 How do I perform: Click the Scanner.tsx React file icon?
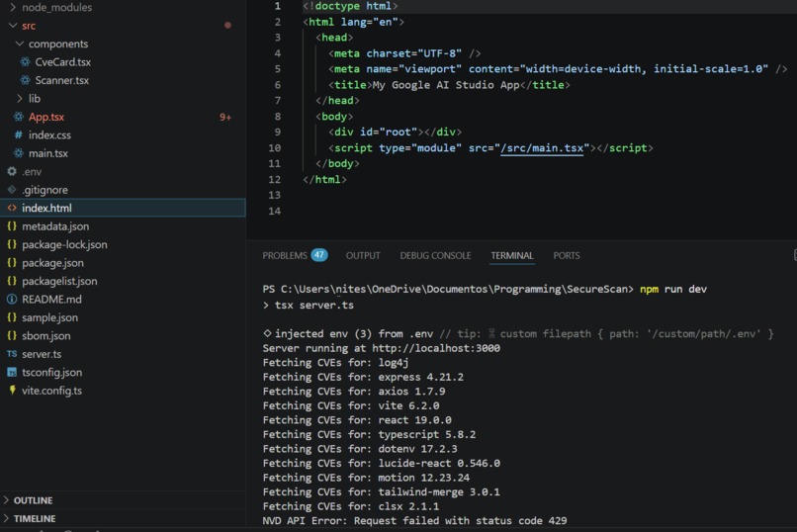click(25, 80)
